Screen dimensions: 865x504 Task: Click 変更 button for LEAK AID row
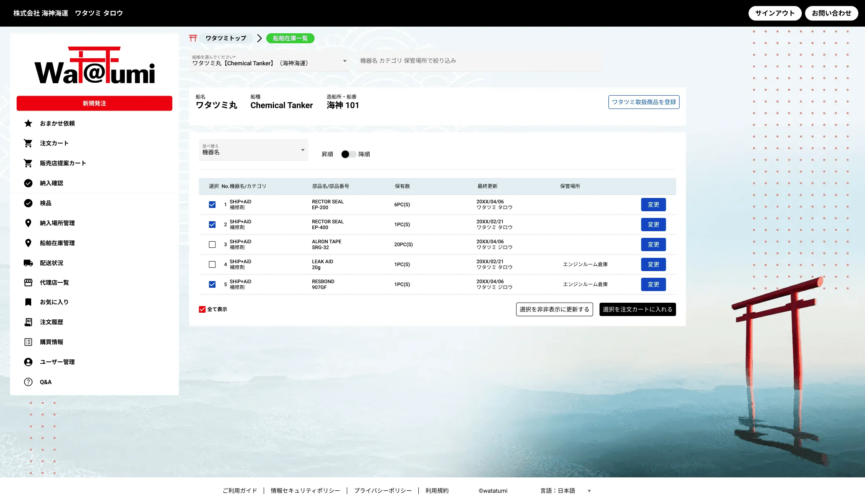tap(653, 264)
